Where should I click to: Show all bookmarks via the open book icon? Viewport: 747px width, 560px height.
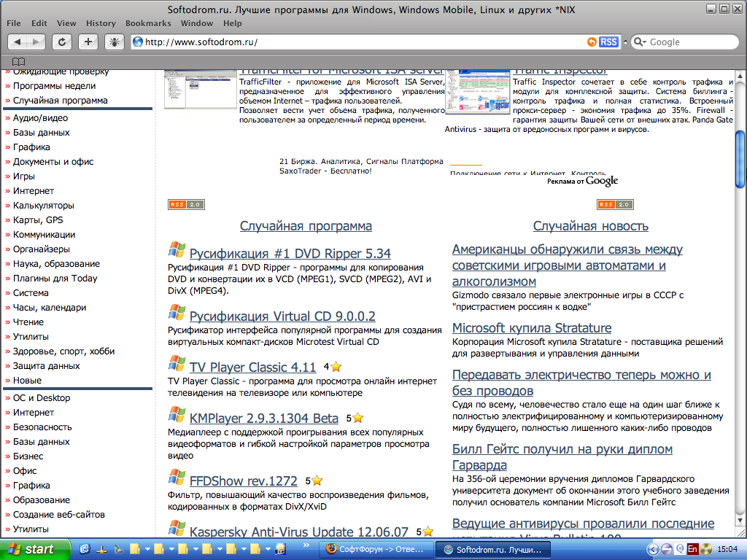click(18, 61)
